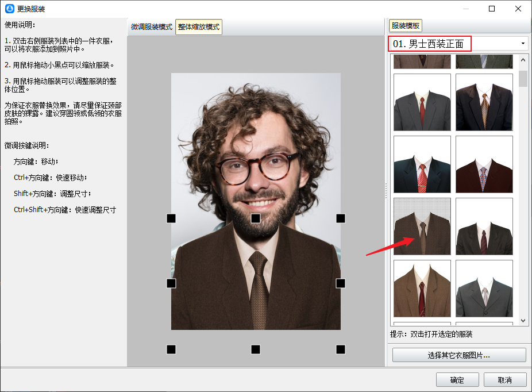Viewport: 532px width, 392px height.
Task: Click the 使用说明： heading text
Action: [x=20, y=25]
